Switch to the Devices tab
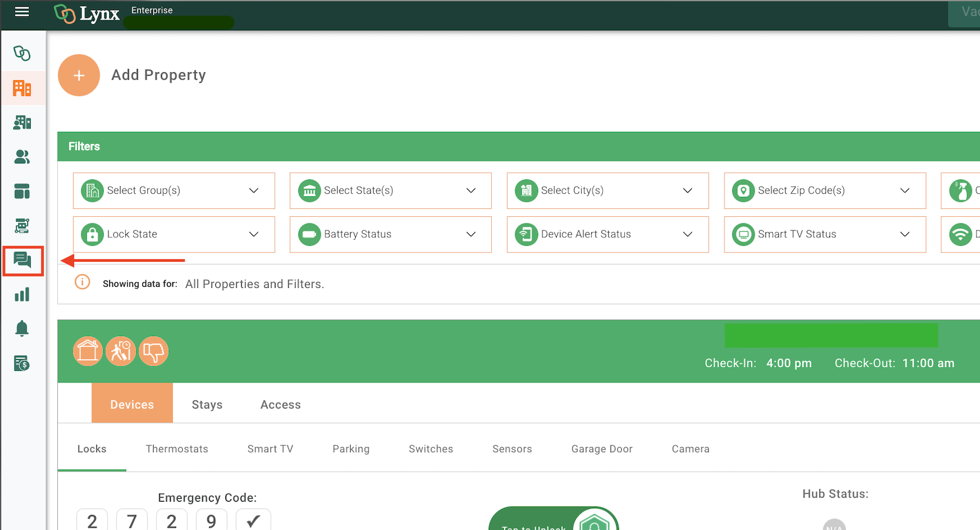Viewport: 980px width, 530px height. point(132,403)
